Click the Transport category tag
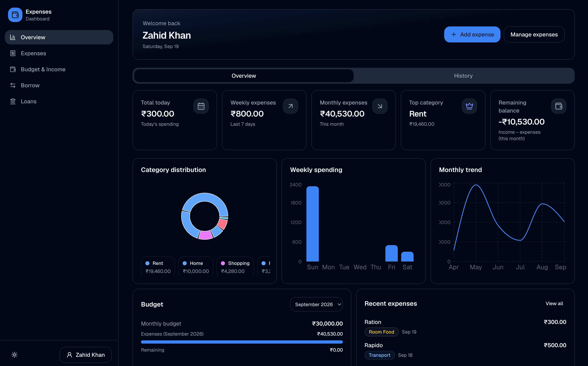588x366 pixels. point(379,355)
